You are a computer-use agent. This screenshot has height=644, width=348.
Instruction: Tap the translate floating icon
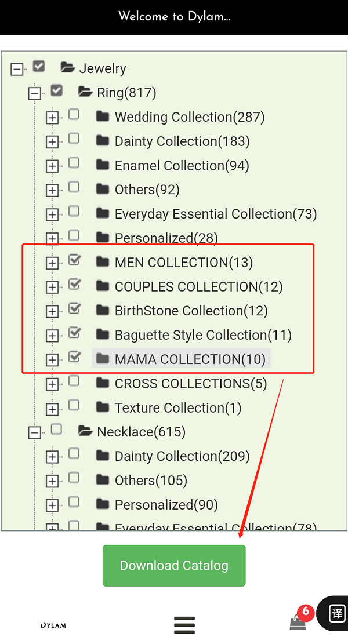[336, 613]
